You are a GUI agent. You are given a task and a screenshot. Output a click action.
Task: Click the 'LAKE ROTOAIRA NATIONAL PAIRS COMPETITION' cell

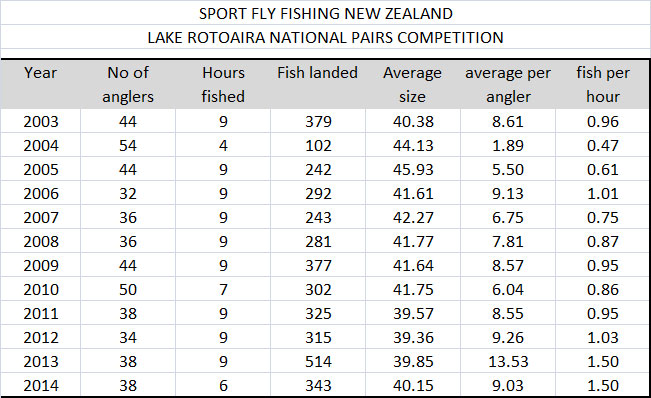tap(326, 37)
